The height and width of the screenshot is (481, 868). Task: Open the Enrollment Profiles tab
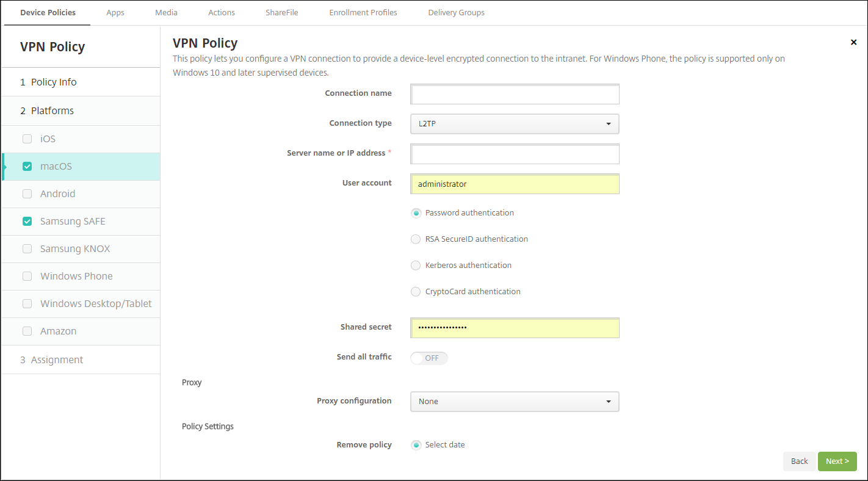pyautogui.click(x=363, y=12)
